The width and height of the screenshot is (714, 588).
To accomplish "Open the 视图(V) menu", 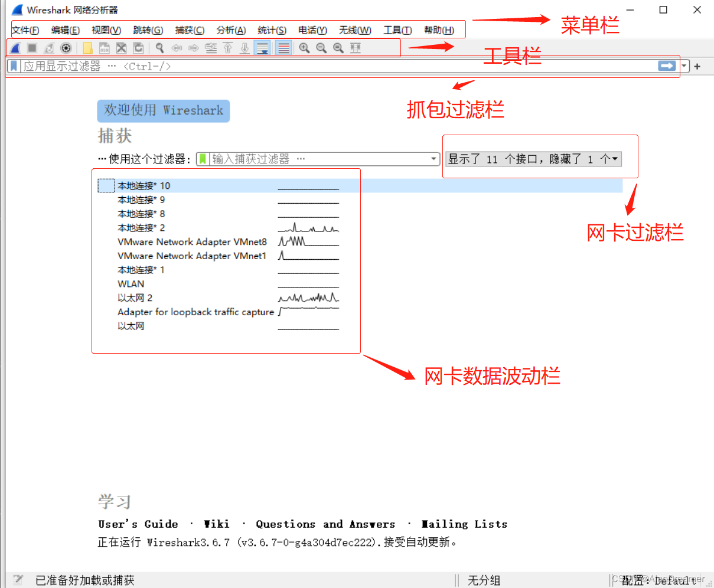I will [106, 30].
